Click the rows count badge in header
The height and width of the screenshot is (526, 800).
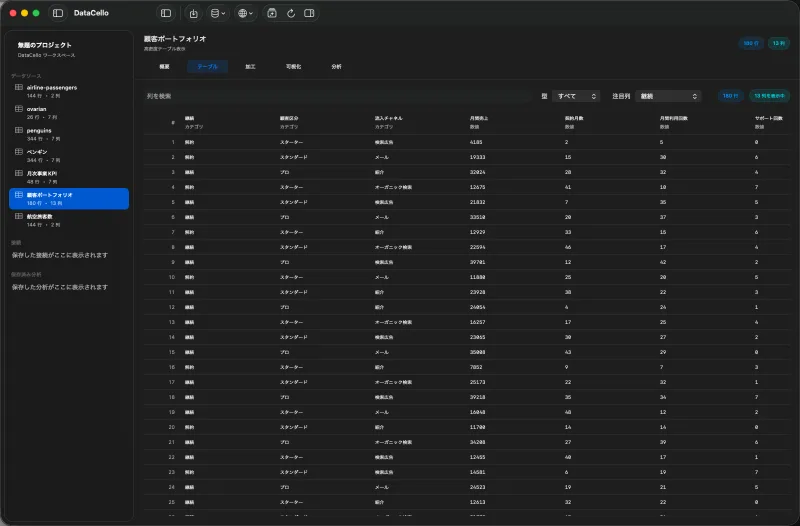tap(751, 43)
